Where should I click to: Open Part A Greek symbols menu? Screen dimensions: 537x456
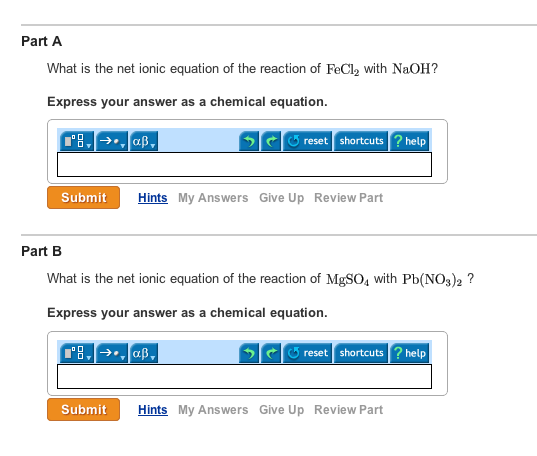[x=144, y=141]
